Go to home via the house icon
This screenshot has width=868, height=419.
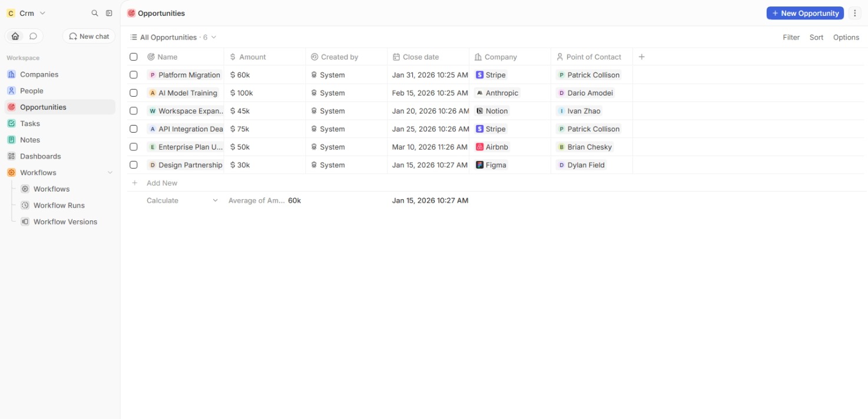[x=15, y=36]
